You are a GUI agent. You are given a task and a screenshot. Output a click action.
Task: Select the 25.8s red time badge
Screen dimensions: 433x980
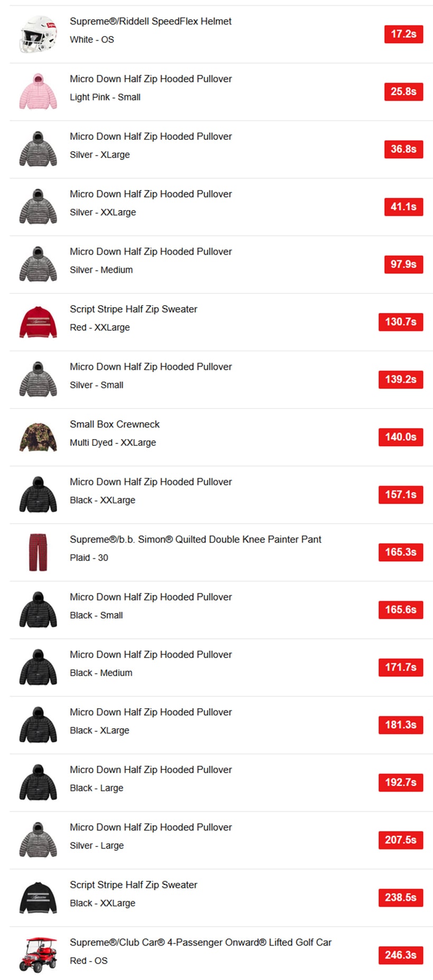click(x=403, y=92)
